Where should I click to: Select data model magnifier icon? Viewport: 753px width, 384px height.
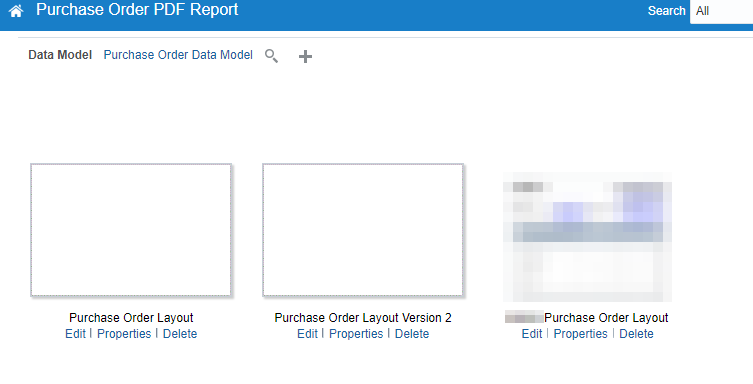click(271, 56)
